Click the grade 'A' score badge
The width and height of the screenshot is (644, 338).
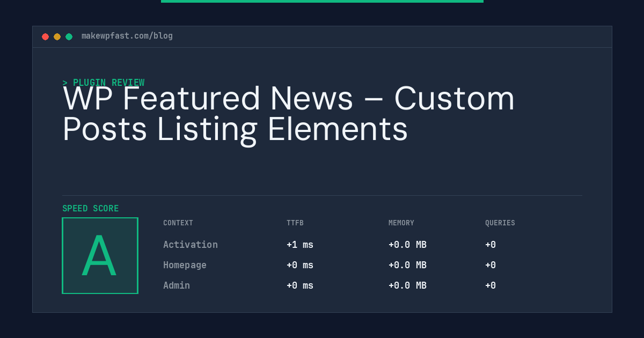(100, 255)
